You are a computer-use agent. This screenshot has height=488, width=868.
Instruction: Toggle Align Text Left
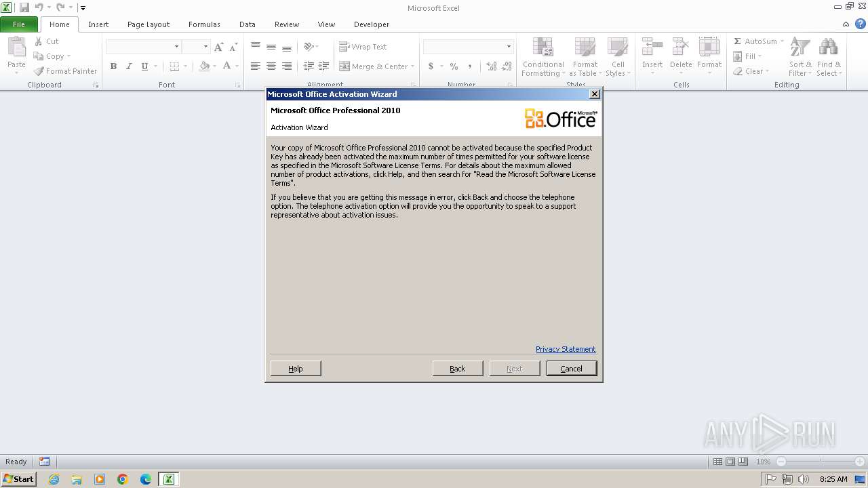click(x=256, y=66)
